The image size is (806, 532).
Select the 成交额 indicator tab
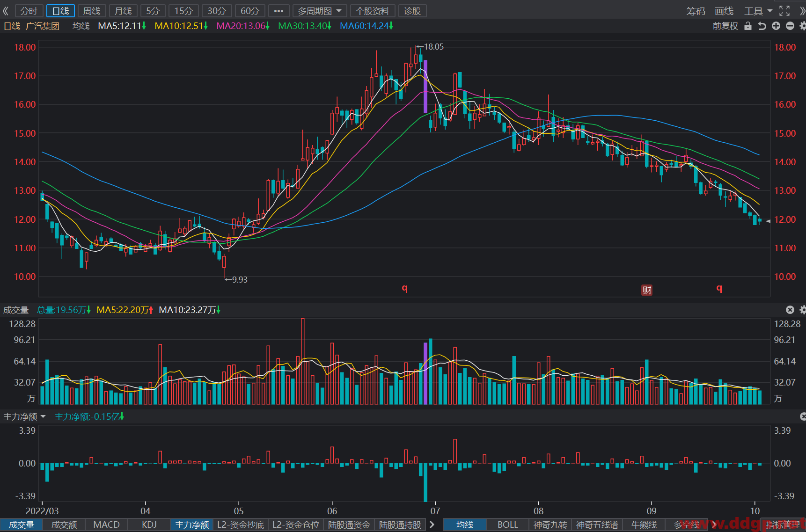[x=64, y=525]
